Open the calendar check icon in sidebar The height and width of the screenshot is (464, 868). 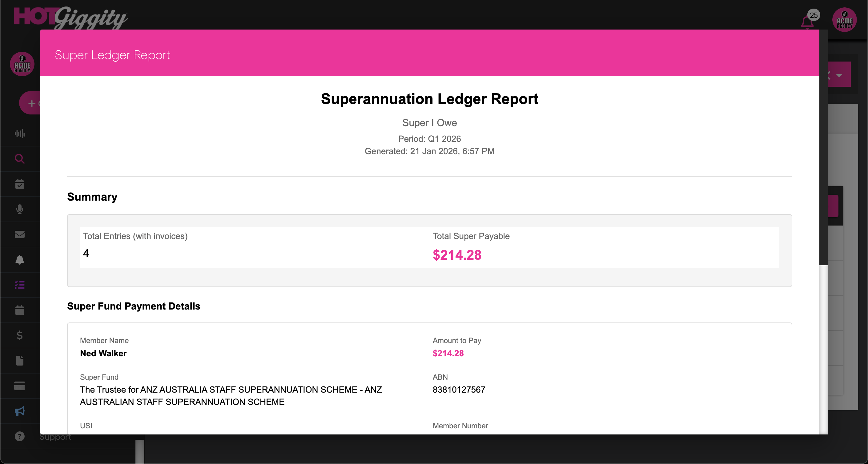click(x=19, y=184)
